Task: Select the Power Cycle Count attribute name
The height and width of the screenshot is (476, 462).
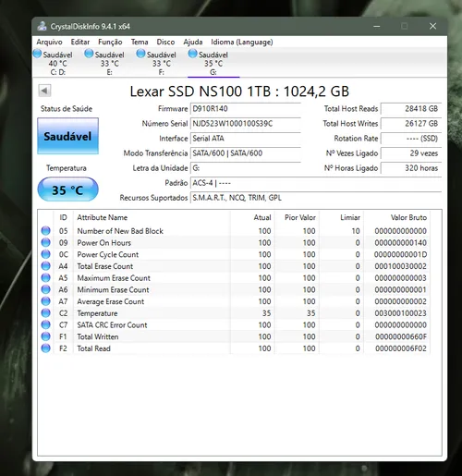Action: [x=108, y=254]
